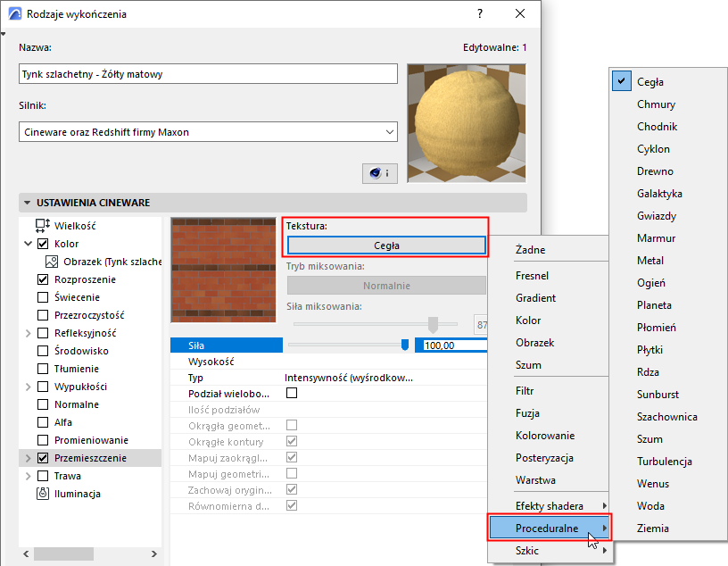Expand the Trawa tree node
Viewport: 728px width, 566px height.
(x=28, y=476)
